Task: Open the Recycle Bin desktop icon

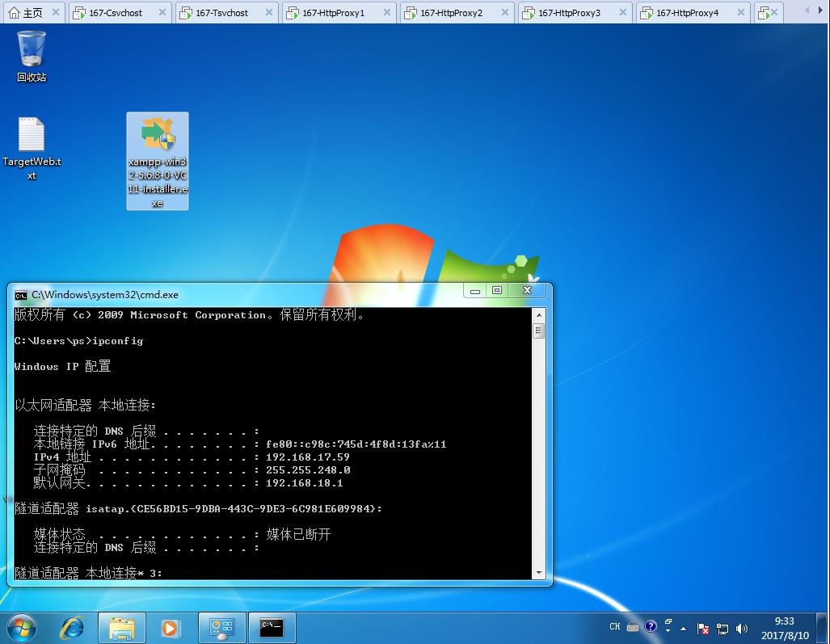Action: pyautogui.click(x=32, y=57)
